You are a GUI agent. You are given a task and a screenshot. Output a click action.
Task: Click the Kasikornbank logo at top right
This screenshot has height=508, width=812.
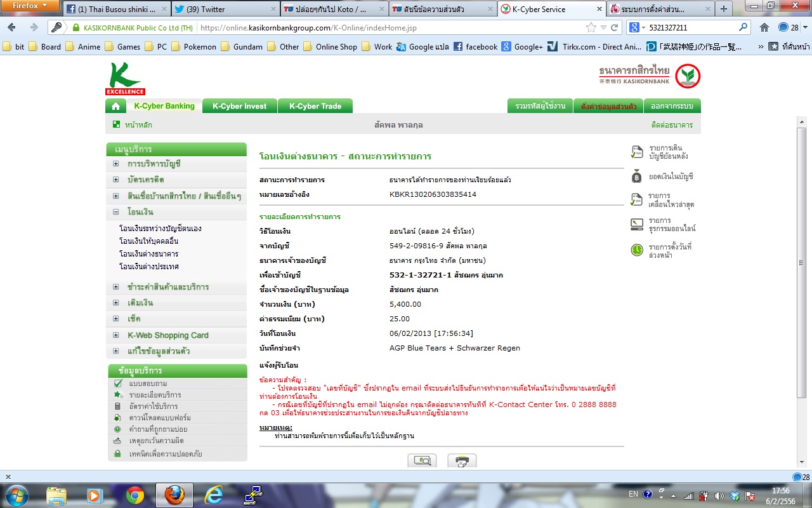coord(650,76)
